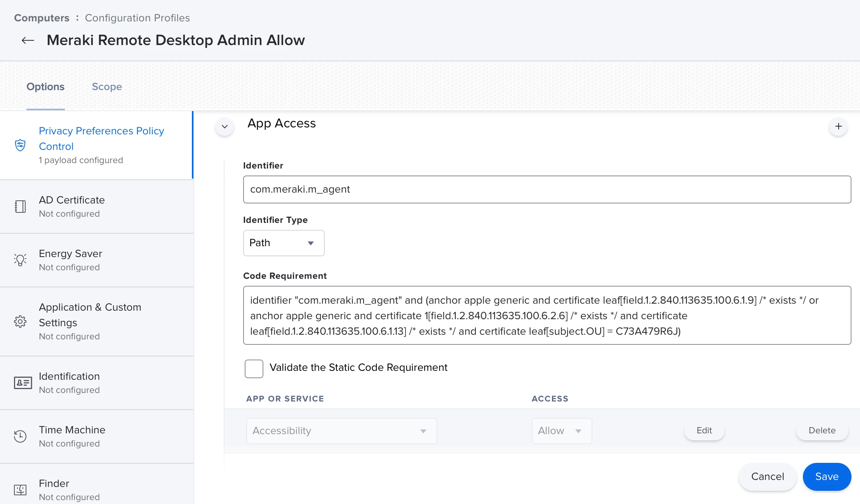Click the Privacy Preferences shield icon
This screenshot has width=860, height=504.
click(20, 145)
